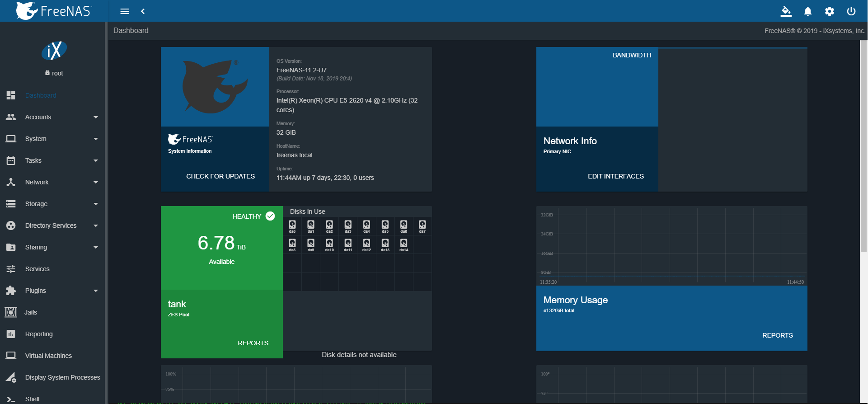The image size is (868, 404).
Task: Select disk da11 icon
Action: tap(348, 243)
